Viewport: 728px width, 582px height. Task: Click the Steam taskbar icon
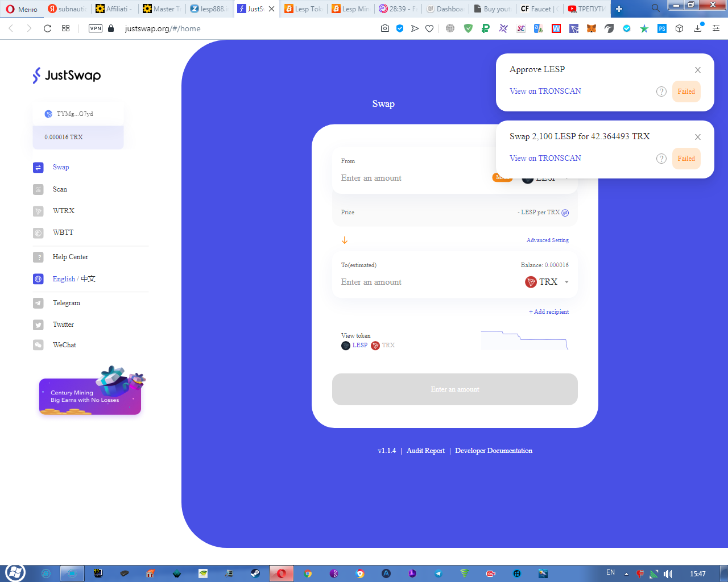[255, 573]
